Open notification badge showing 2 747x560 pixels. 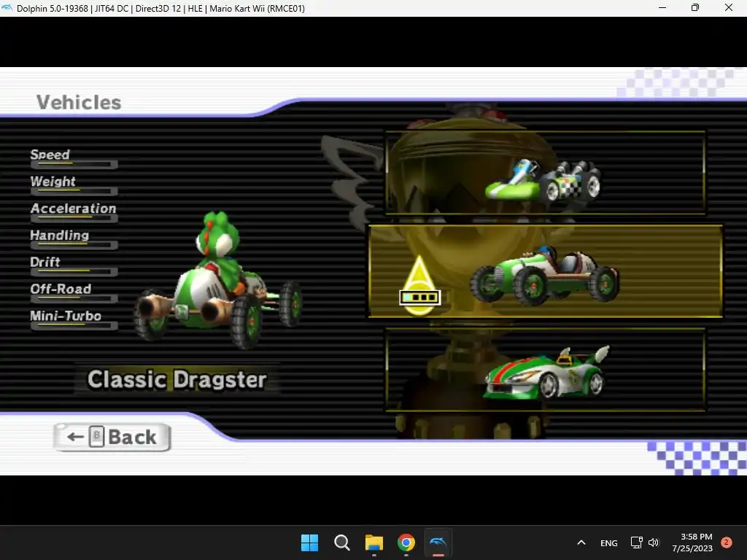tap(727, 542)
